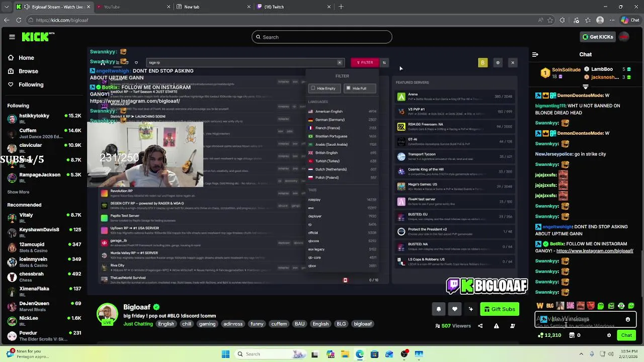The height and width of the screenshot is (362, 644).
Task: Click the Gift Subs button
Action: pyautogui.click(x=500, y=309)
